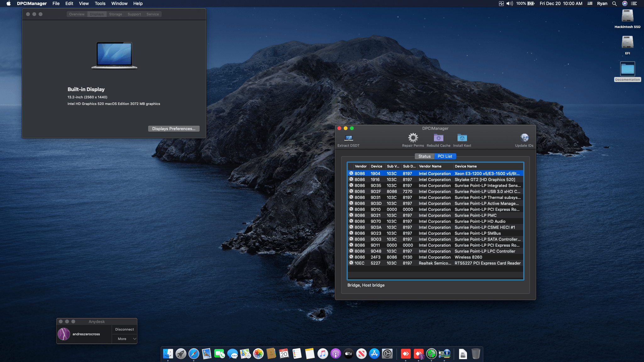Open Trash in the Dock
Image resolution: width=644 pixels, height=362 pixels.
[476, 354]
